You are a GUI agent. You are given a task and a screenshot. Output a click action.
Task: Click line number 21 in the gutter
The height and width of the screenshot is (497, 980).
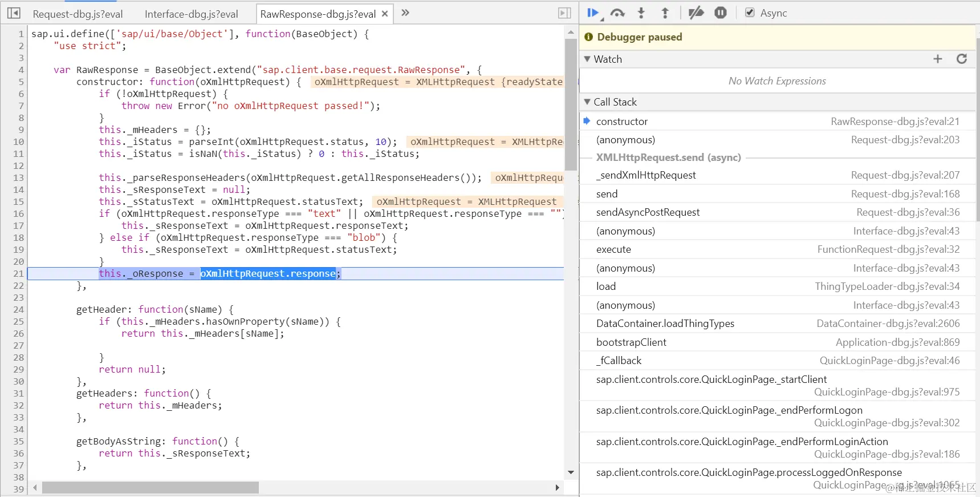coord(18,274)
